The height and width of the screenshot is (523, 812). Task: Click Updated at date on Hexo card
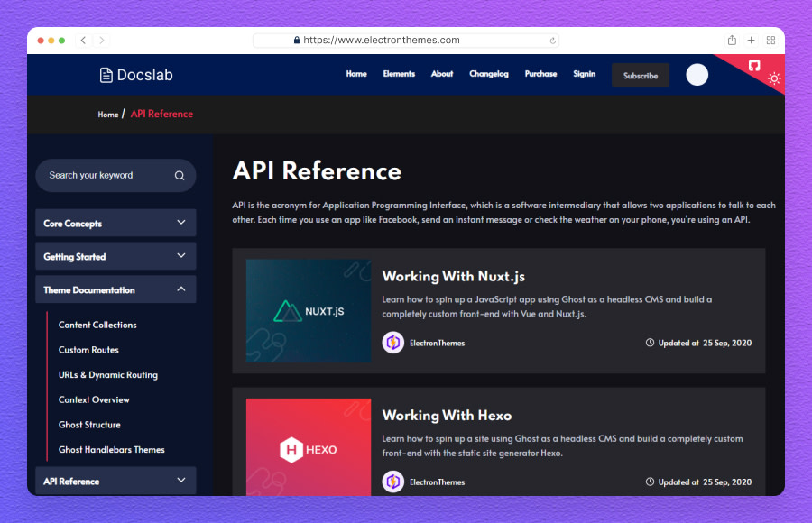[x=705, y=482]
